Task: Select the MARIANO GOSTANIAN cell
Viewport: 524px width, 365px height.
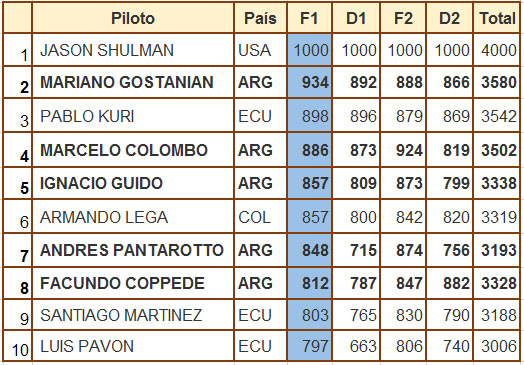Action: pyautogui.click(x=133, y=82)
